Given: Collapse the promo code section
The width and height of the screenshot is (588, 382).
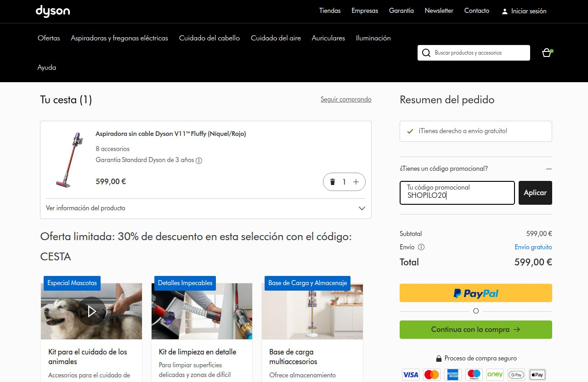Looking at the screenshot, I should [548, 169].
